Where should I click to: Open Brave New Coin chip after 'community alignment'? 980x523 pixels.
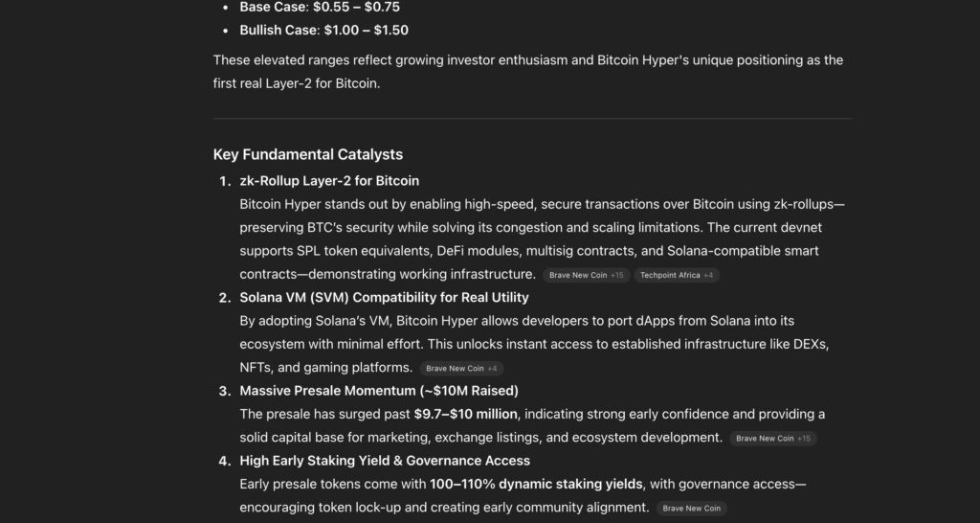click(691, 509)
